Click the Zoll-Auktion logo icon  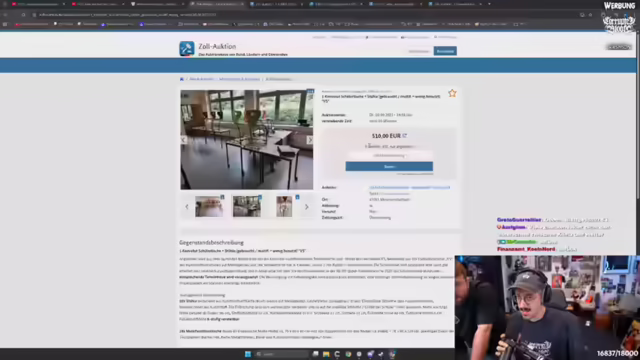(x=187, y=49)
